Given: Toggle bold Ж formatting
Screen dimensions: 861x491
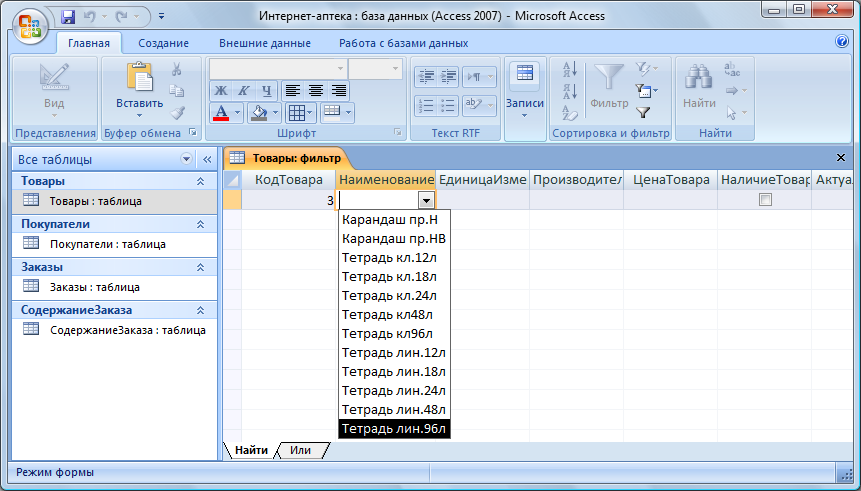Looking at the screenshot, I should pos(220,91).
